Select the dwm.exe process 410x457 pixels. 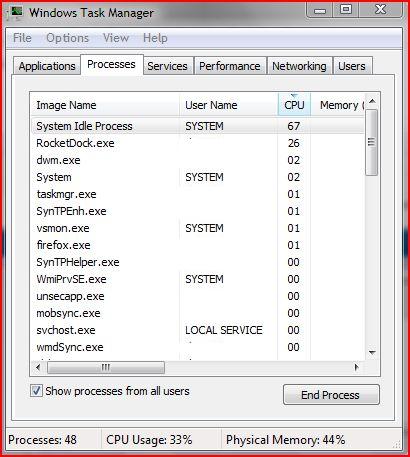[198, 160]
